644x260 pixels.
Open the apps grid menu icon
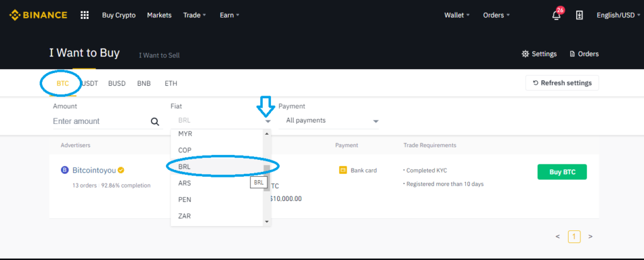85,15
